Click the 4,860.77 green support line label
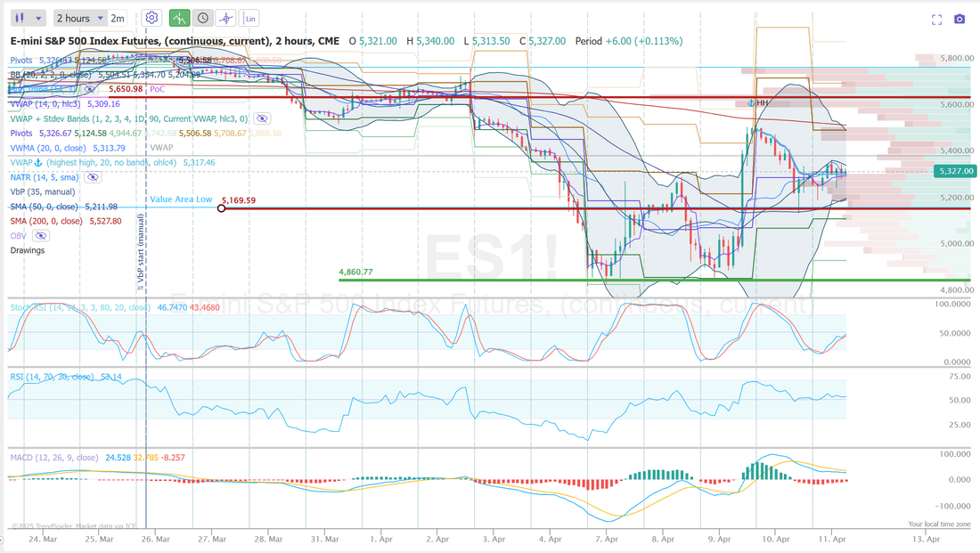 coord(355,272)
